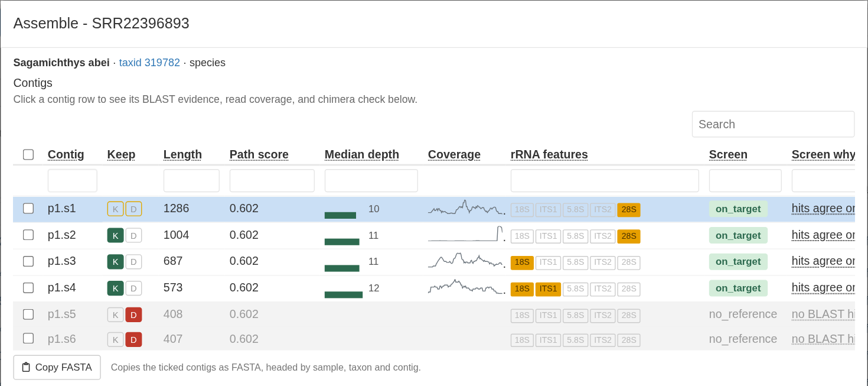Focus the Path score filter input

[272, 181]
